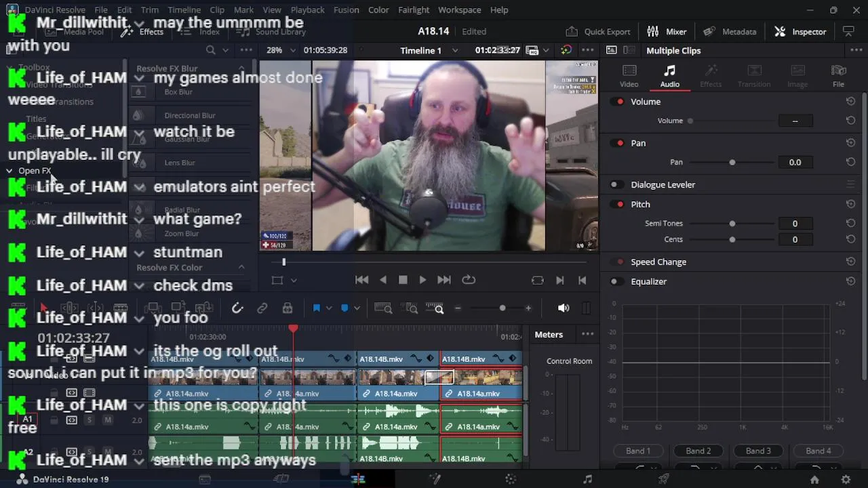The width and height of the screenshot is (868, 488).
Task: Add a flag to the clip
Action: click(316, 308)
